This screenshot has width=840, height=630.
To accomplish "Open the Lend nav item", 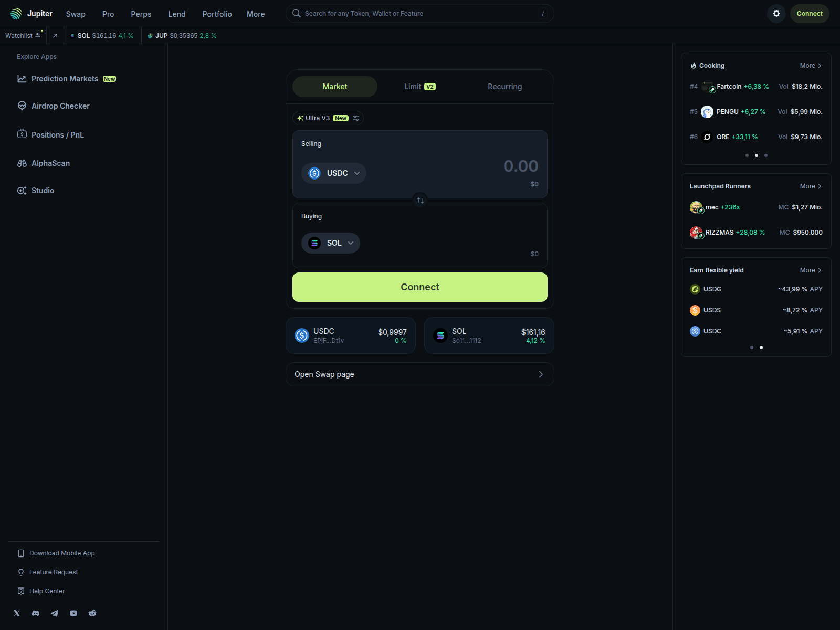I will 177,14.
